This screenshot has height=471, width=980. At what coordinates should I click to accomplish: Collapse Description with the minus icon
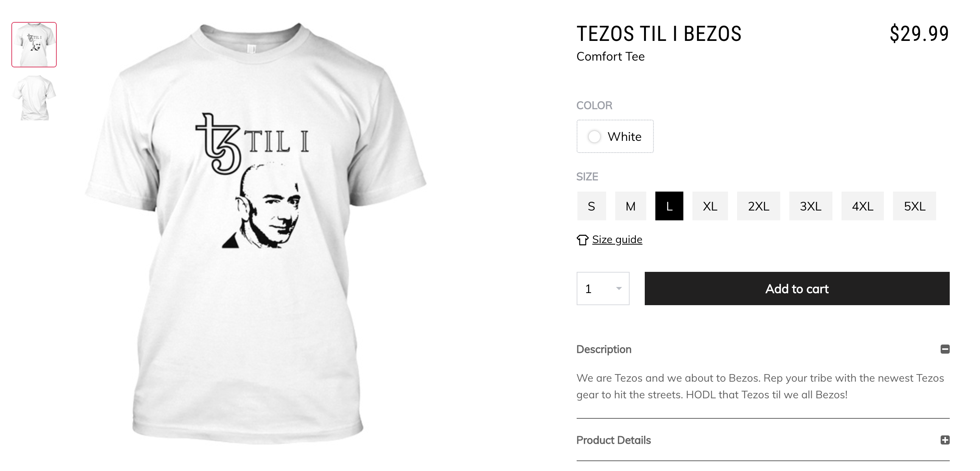click(x=945, y=349)
